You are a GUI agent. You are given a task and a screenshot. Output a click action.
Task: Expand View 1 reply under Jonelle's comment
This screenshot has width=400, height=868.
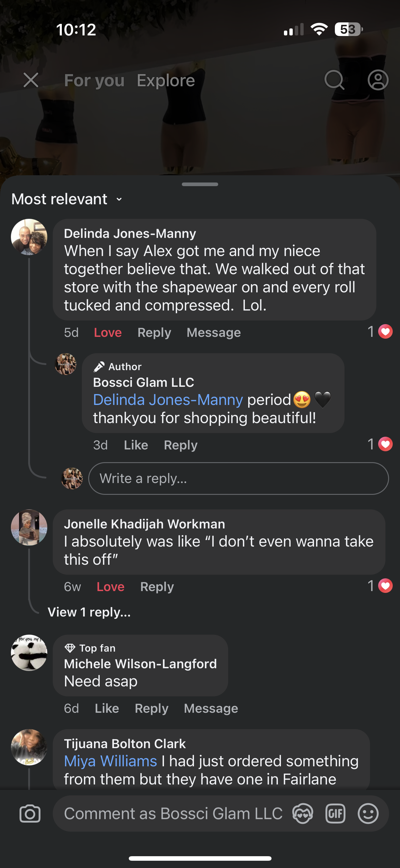click(89, 612)
